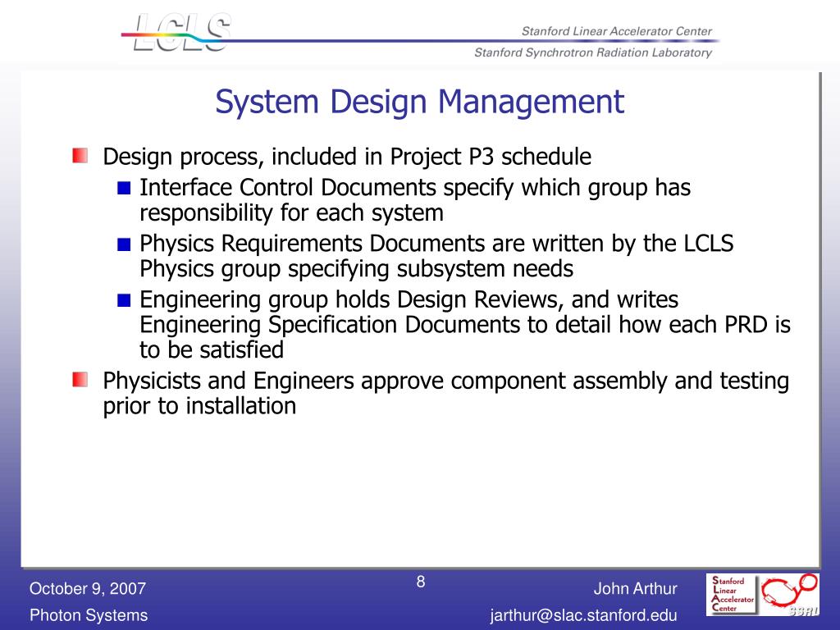Click 'Engineering group holds Design Reviews' line
Image resolution: width=840 pixels, height=630 pixels.
click(x=409, y=300)
